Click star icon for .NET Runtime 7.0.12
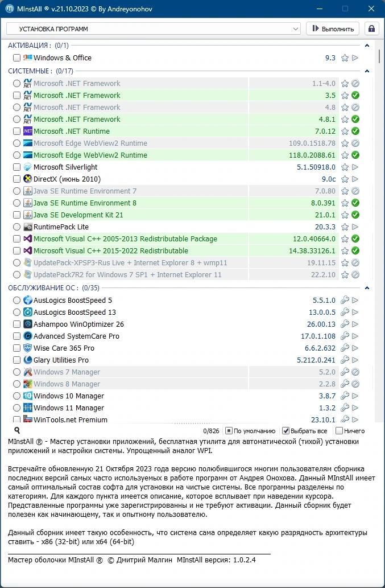The width and height of the screenshot is (385, 588). click(x=345, y=131)
